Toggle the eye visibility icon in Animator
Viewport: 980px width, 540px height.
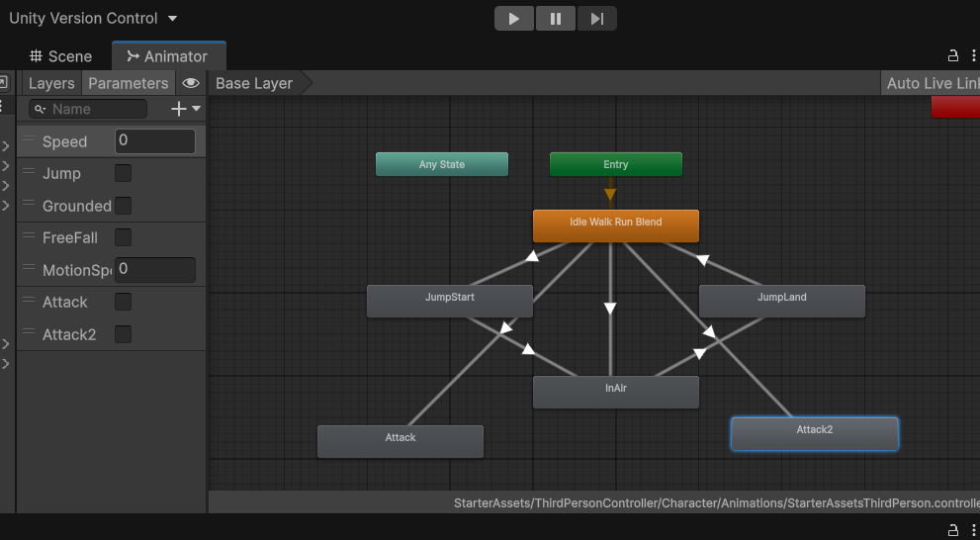pyautogui.click(x=191, y=83)
